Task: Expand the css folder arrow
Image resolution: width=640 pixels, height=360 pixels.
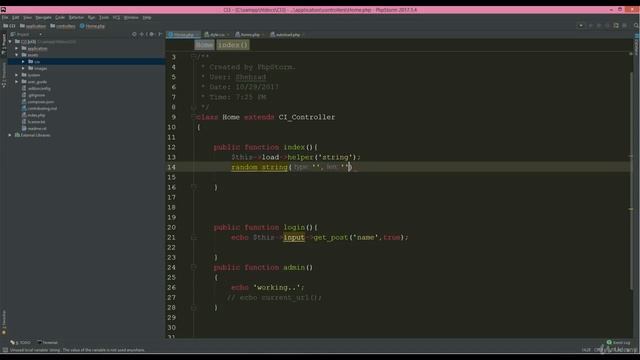Action: point(23,62)
